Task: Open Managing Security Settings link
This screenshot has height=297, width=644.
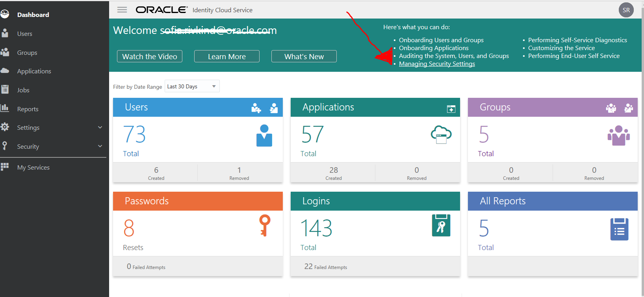Action: 437,64
